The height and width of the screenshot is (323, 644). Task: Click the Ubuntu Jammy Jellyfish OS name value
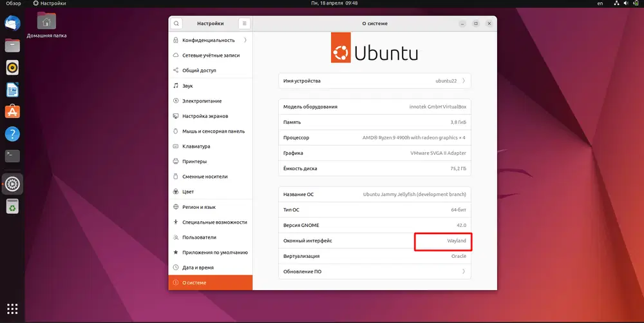point(414,194)
